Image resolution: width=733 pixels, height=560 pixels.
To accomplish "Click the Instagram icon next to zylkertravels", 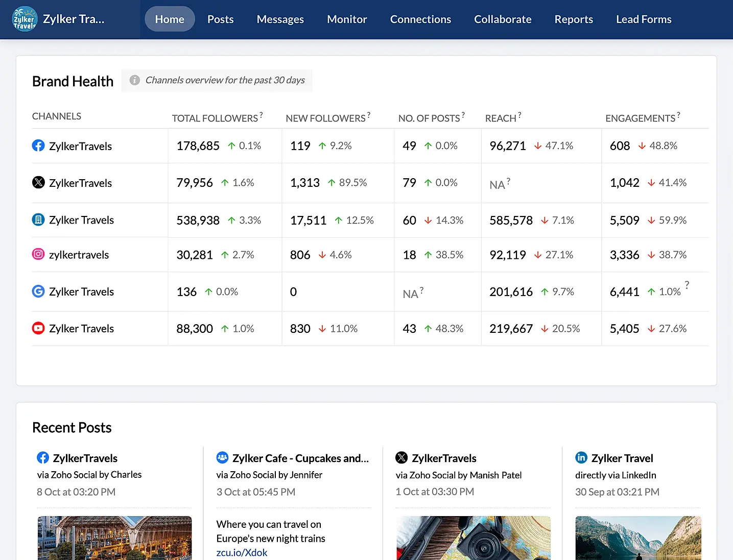I will (x=38, y=254).
